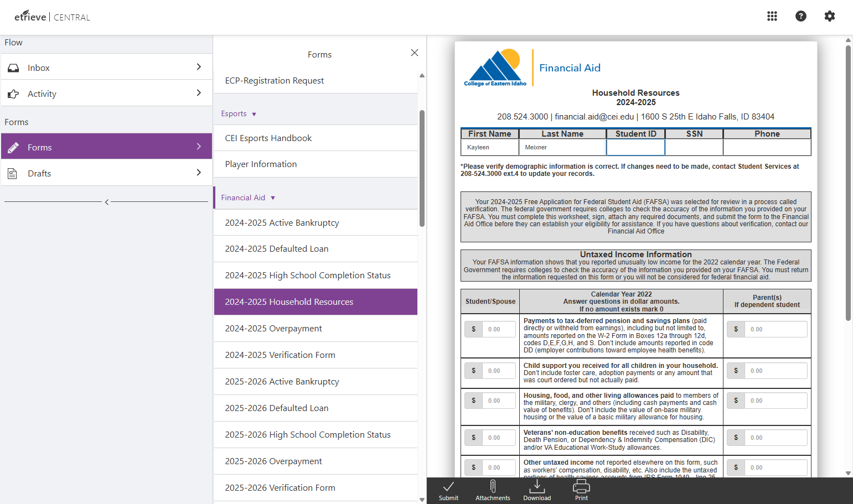Click Parent child support amount field
Screen dimensions: 853x504
(x=776, y=371)
